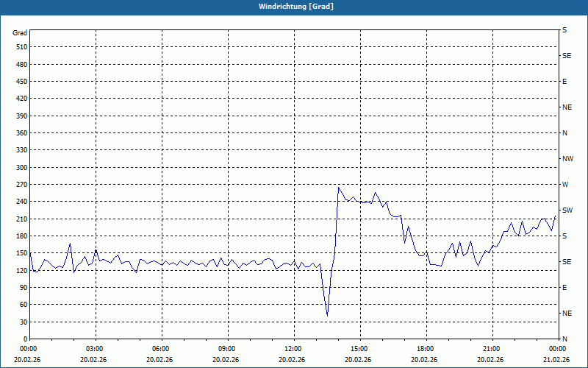This screenshot has height=368, width=588.
Task: Click the W compass label on the right axis
Action: tap(565, 185)
